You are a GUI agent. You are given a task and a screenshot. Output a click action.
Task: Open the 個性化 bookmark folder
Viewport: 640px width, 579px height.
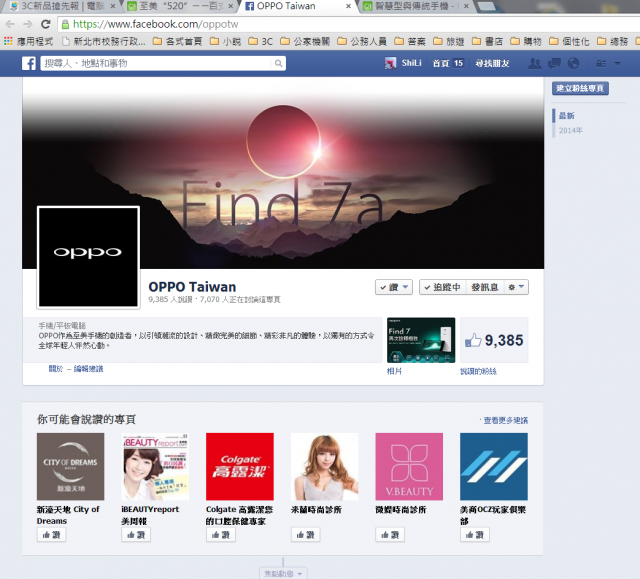(x=569, y=41)
